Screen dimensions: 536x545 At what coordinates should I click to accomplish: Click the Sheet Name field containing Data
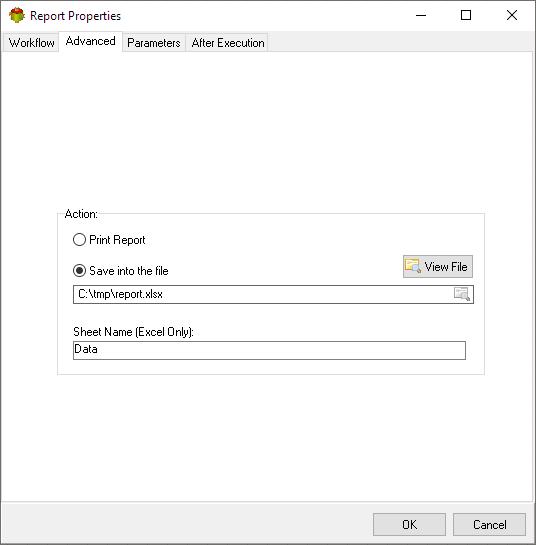coord(269,350)
